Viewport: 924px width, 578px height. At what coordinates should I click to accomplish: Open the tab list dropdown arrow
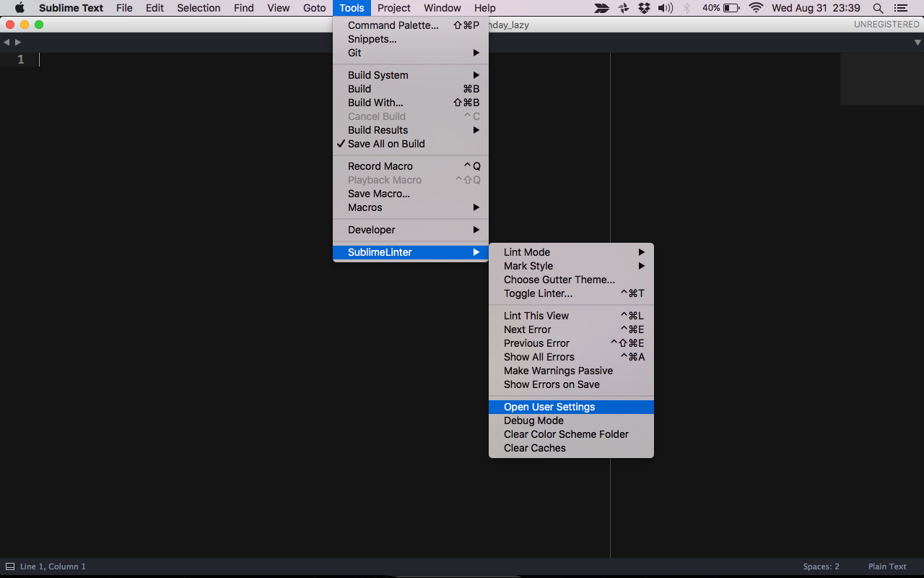coord(918,43)
